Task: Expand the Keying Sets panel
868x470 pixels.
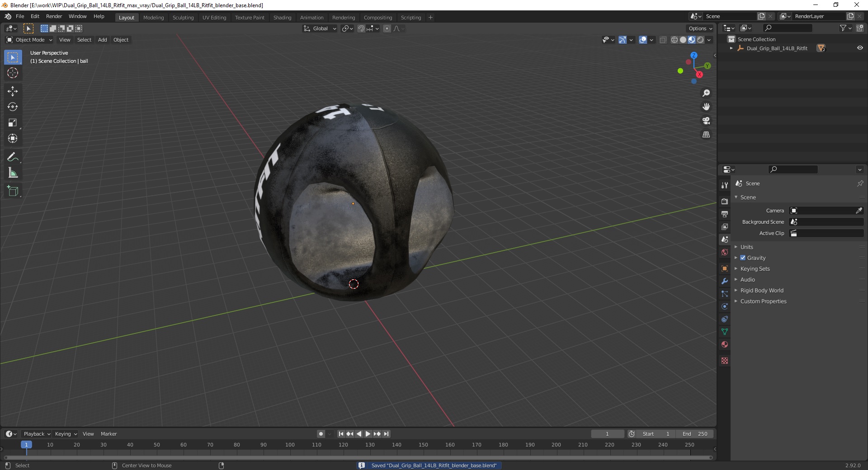Action: click(x=755, y=268)
